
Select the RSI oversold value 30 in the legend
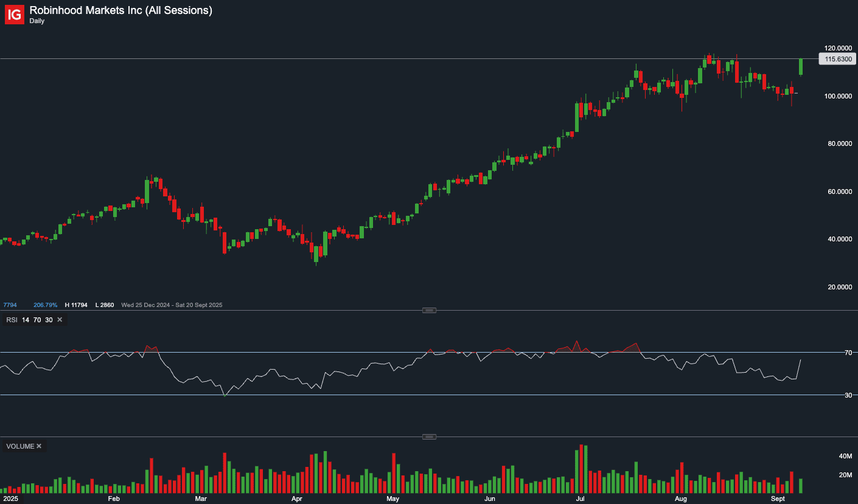(x=49, y=320)
